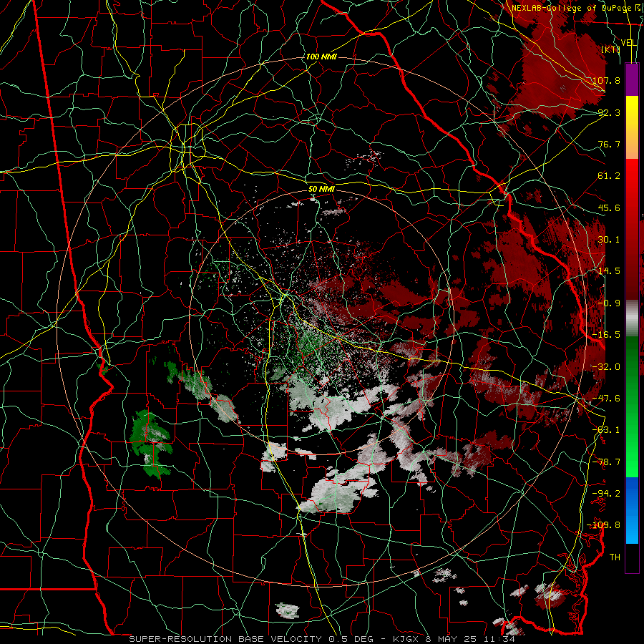Click the -16.5 legend value
644x644 pixels.
[606, 335]
